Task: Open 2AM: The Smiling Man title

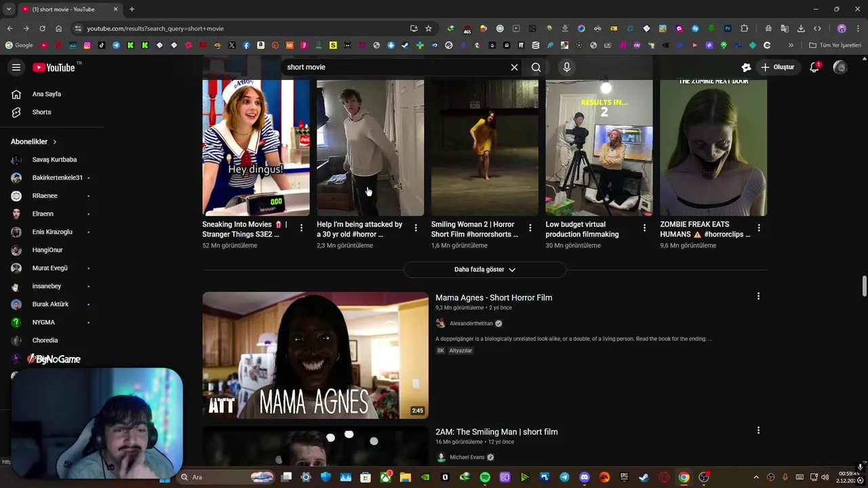Action: [496, 432]
